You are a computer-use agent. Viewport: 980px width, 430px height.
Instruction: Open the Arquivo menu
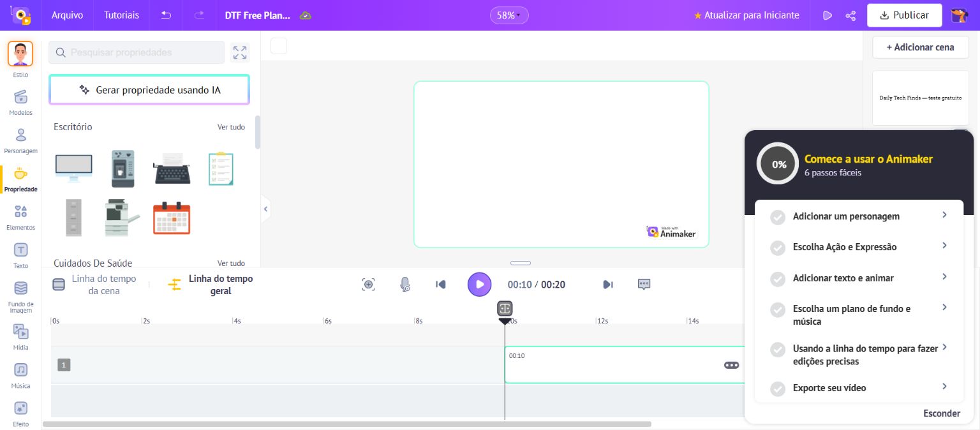tap(67, 15)
